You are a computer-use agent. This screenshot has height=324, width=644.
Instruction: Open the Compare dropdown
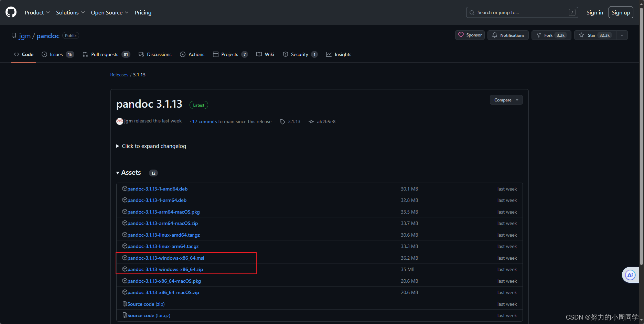point(506,100)
